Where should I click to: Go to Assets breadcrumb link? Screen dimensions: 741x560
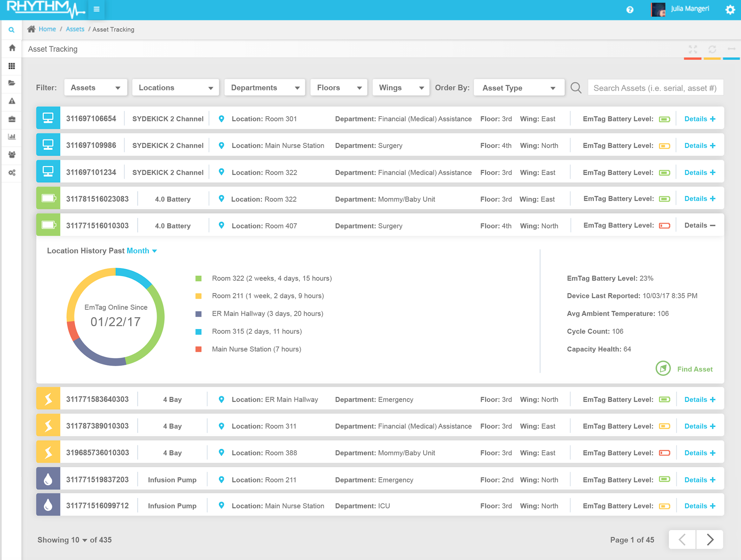tap(75, 29)
